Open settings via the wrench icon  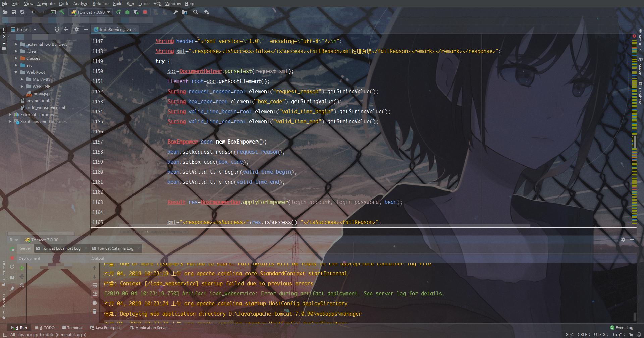tap(175, 12)
